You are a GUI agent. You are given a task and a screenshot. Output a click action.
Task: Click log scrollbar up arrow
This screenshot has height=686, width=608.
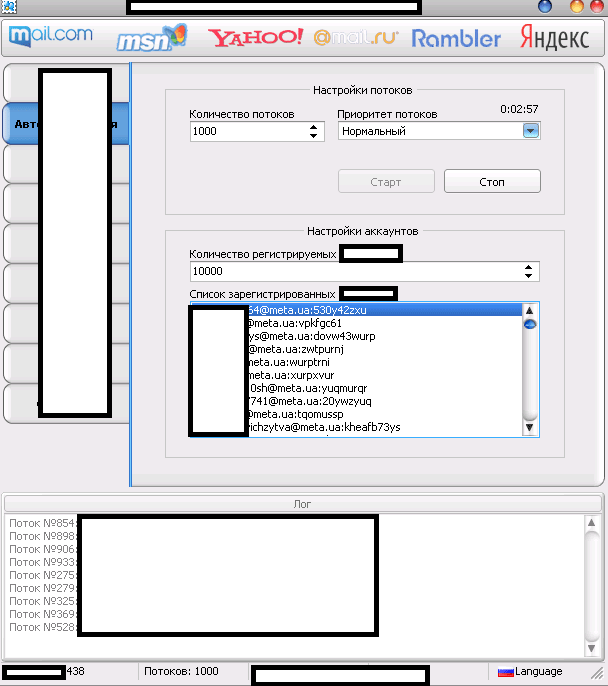(x=591, y=522)
